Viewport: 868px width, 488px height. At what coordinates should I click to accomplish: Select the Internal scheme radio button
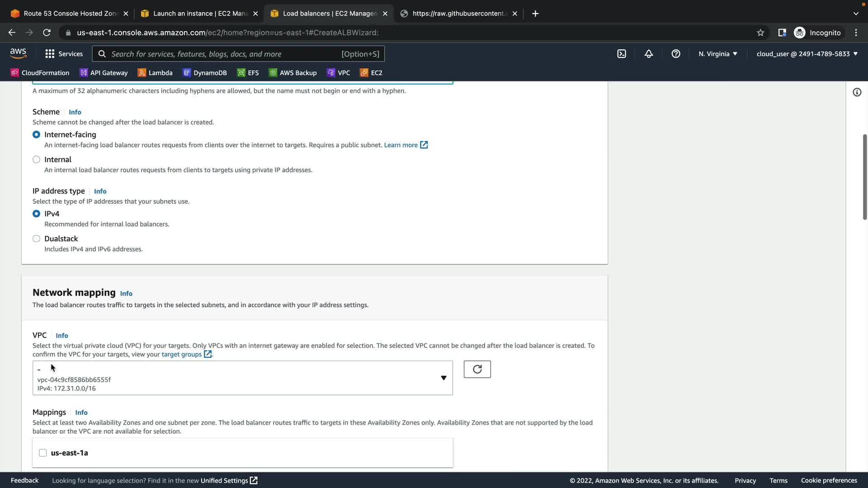[x=37, y=160]
